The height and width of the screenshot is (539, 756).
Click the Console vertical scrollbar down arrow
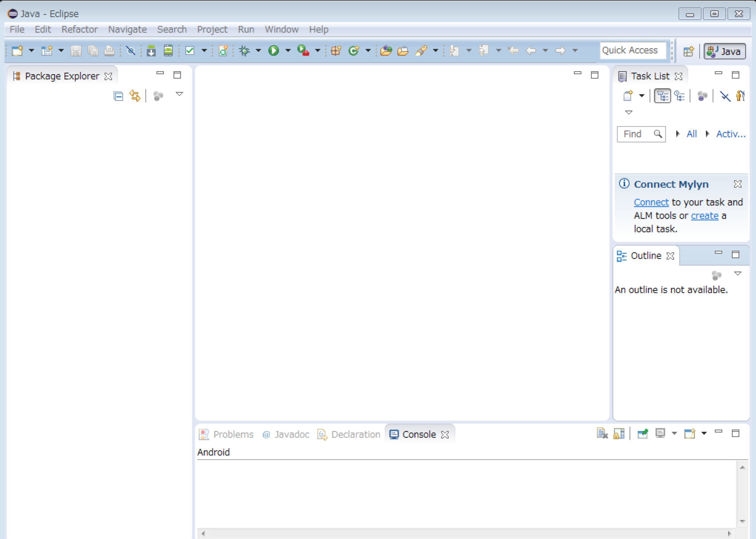tap(742, 521)
